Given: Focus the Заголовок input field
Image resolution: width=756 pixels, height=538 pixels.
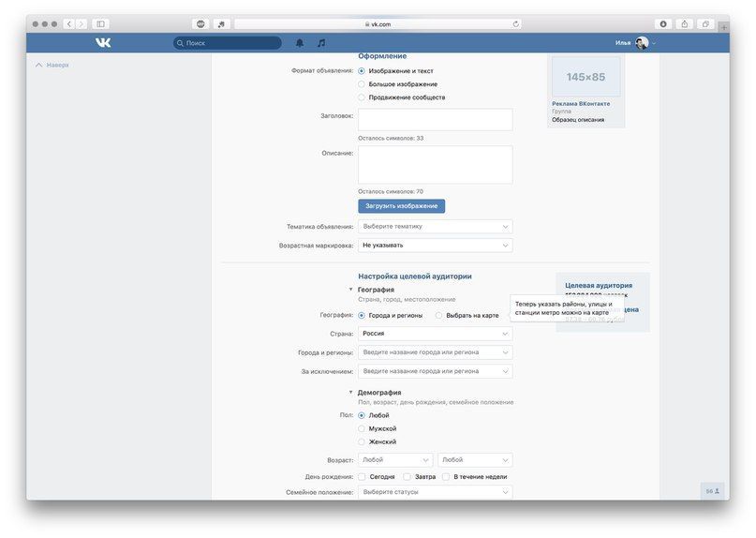Looking at the screenshot, I should point(435,119).
